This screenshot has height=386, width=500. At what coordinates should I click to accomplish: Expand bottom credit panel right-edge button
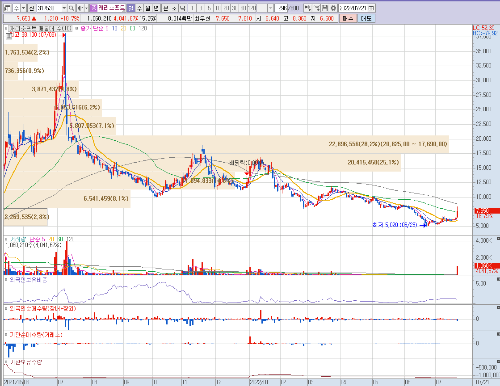point(498,361)
